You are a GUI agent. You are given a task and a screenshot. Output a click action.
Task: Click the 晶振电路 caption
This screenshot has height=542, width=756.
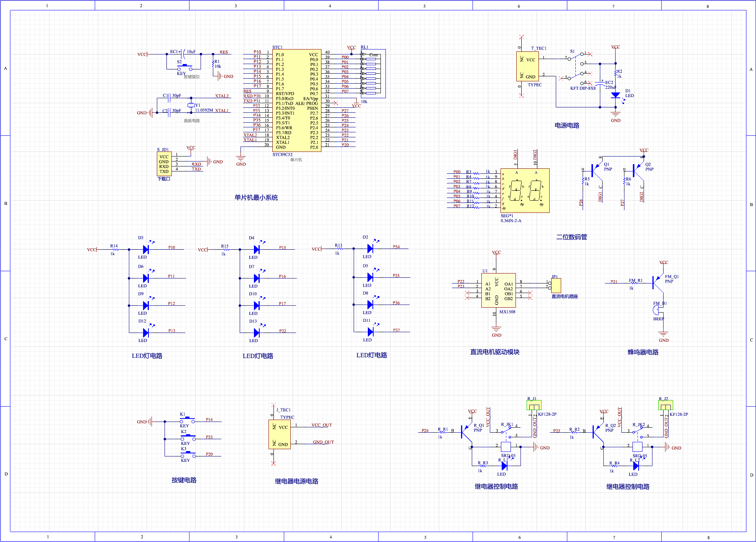pyautogui.click(x=192, y=121)
